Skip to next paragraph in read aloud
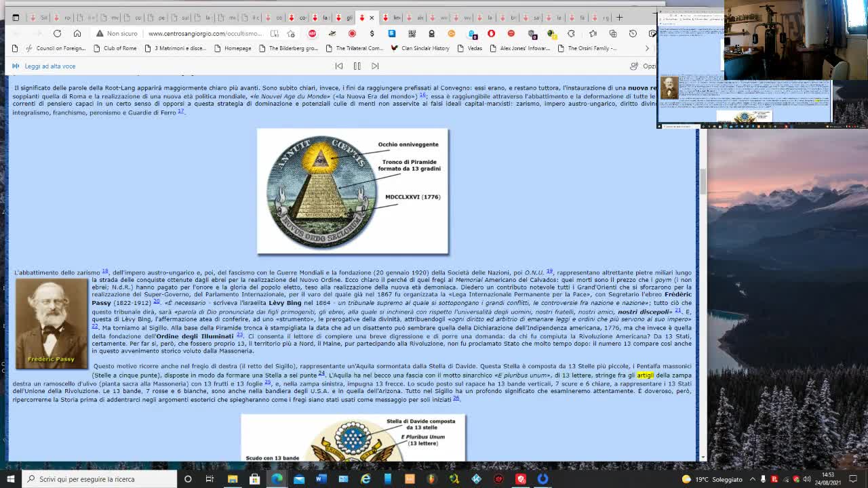Viewport: 868px width, 488px height. point(375,66)
